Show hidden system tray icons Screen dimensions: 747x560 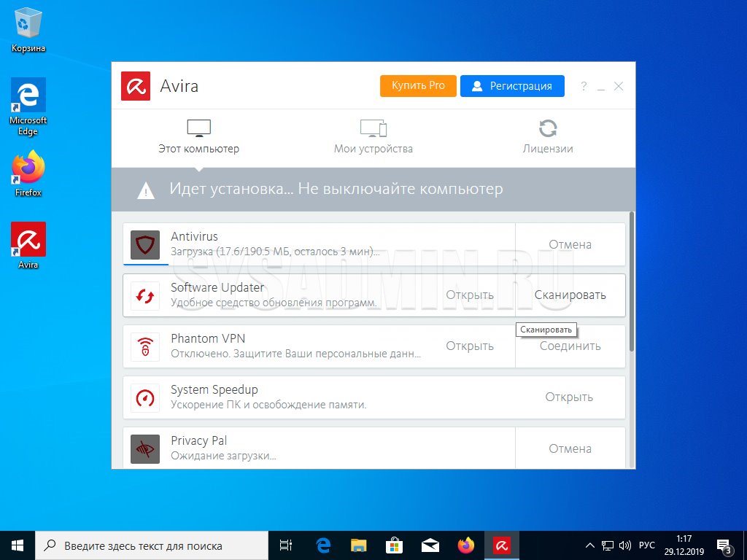coord(590,545)
